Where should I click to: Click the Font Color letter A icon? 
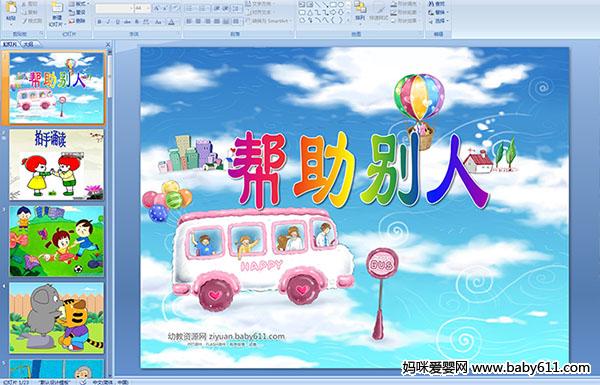(171, 22)
